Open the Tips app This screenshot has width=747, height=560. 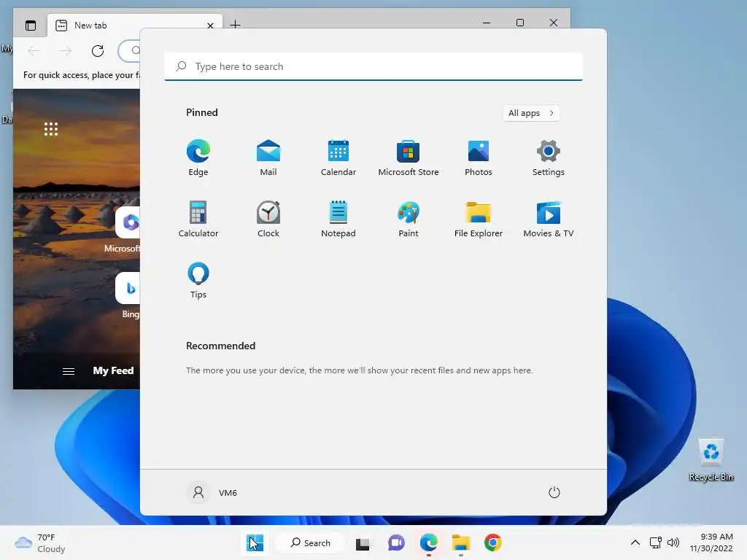pos(198,281)
